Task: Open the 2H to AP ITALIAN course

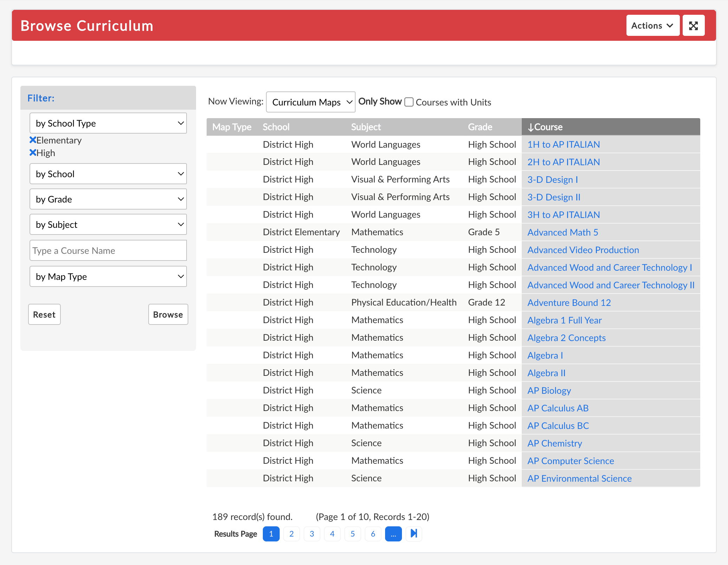Action: [x=564, y=162]
